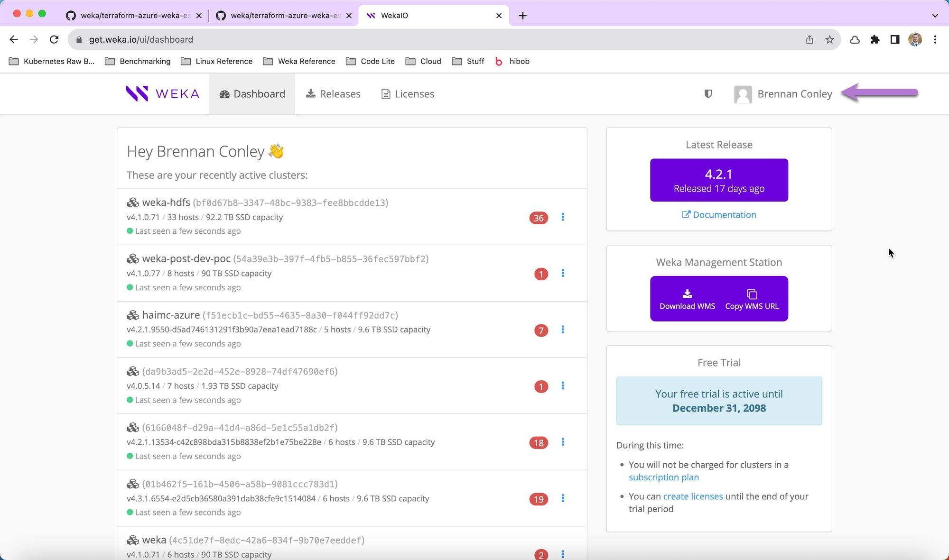This screenshot has width=949, height=560.
Task: Expand browser tab list chevron
Action: click(935, 16)
